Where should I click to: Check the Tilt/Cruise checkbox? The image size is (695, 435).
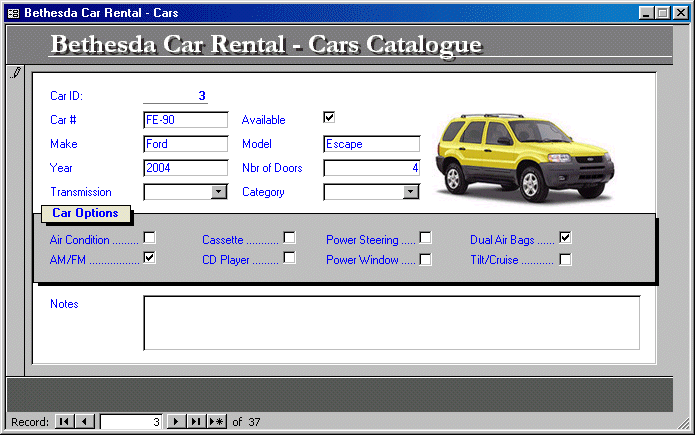[x=565, y=259]
